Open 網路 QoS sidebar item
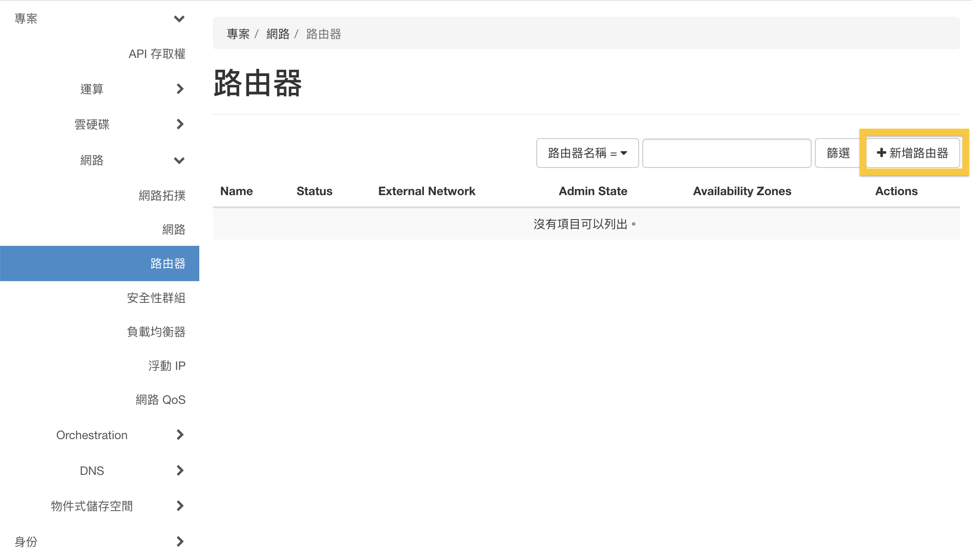The image size is (972, 560). tap(160, 400)
